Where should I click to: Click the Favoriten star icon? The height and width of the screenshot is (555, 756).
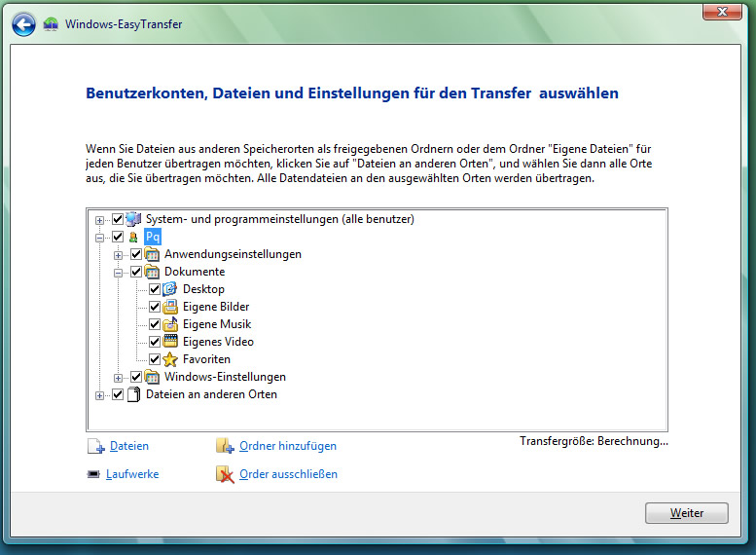(x=169, y=359)
